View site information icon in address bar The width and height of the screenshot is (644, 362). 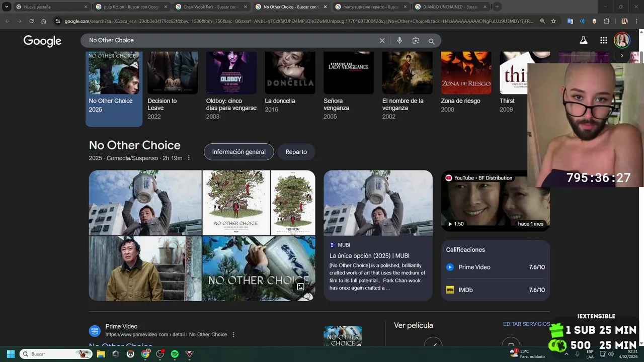pyautogui.click(x=58, y=21)
